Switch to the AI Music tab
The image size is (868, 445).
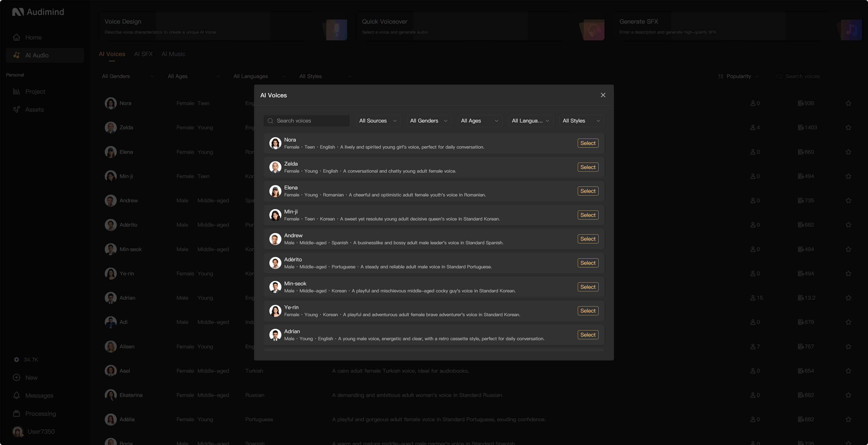point(173,54)
